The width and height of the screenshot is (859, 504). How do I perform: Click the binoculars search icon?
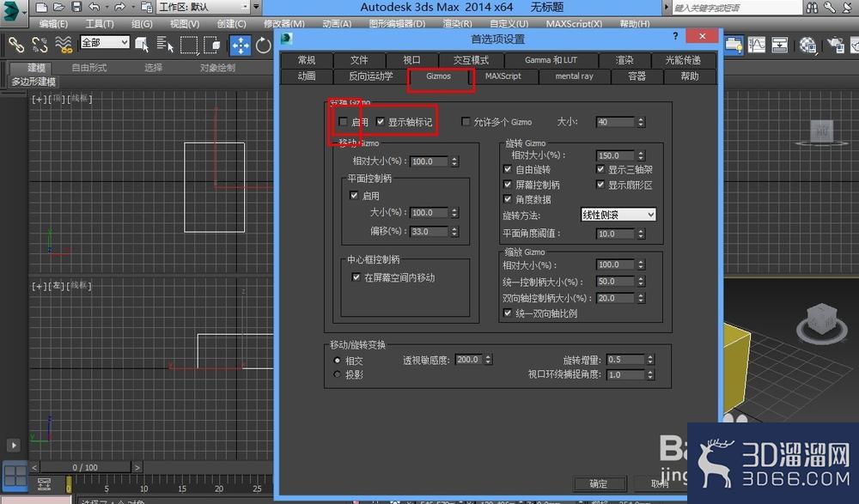point(812,7)
